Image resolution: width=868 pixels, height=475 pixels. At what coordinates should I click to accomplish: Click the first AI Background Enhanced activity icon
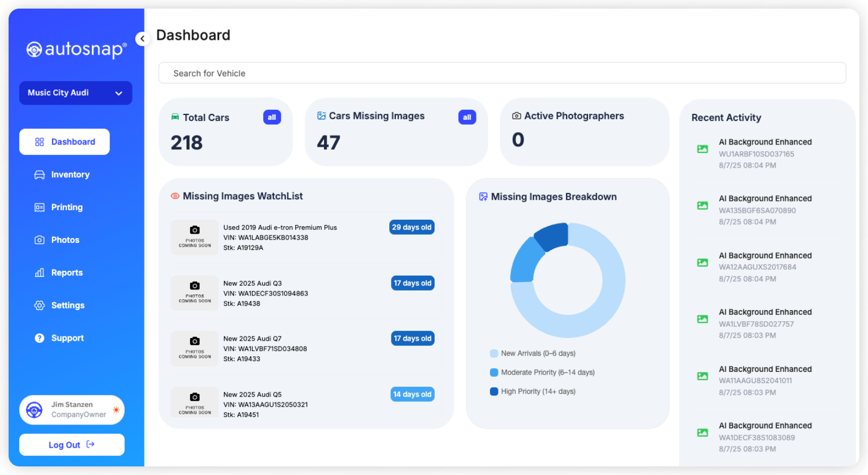pyautogui.click(x=703, y=149)
